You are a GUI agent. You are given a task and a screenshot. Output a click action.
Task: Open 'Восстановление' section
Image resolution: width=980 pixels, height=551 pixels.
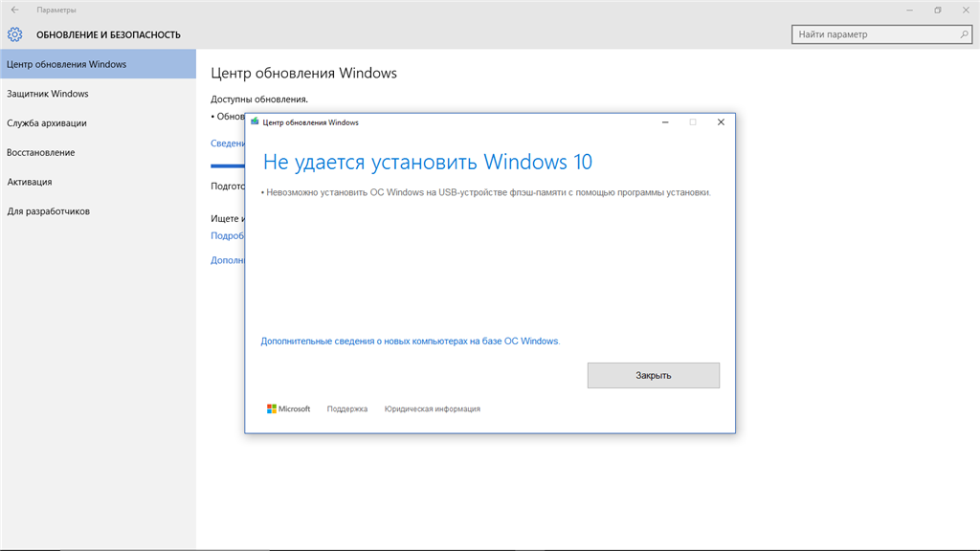click(99, 152)
